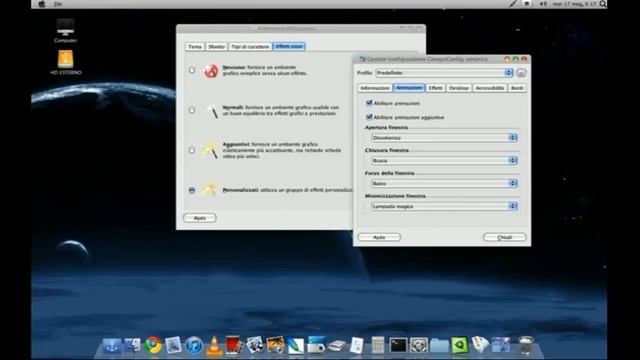
Task: Switch to the Bordi tab
Action: [517, 88]
